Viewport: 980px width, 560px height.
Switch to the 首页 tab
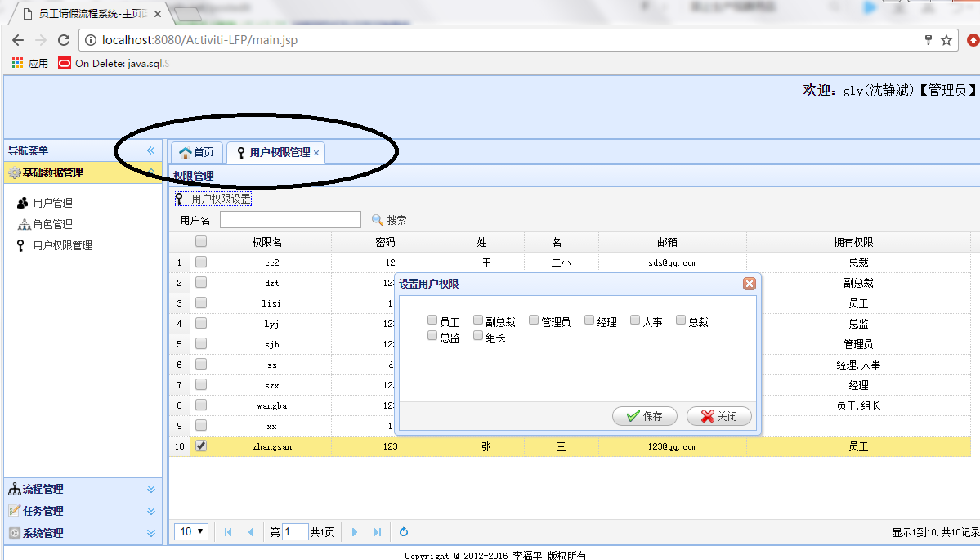coord(196,152)
